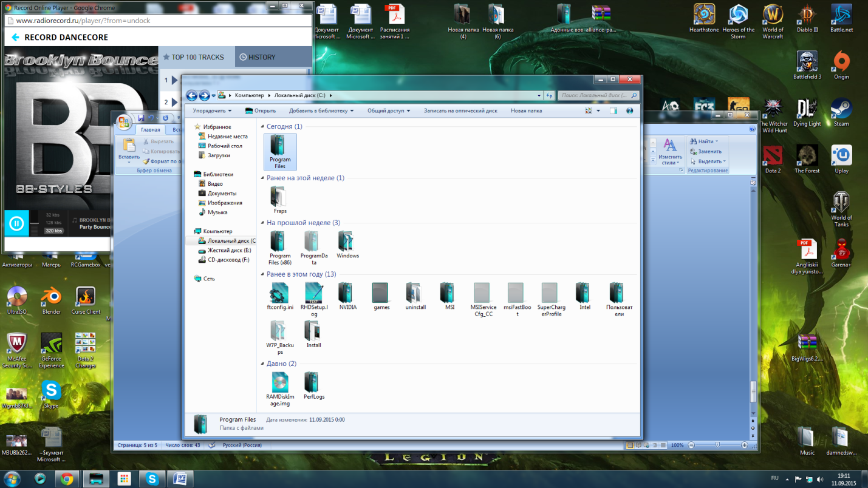
Task: Open the view options dropdown arrow
Action: pyautogui.click(x=598, y=111)
